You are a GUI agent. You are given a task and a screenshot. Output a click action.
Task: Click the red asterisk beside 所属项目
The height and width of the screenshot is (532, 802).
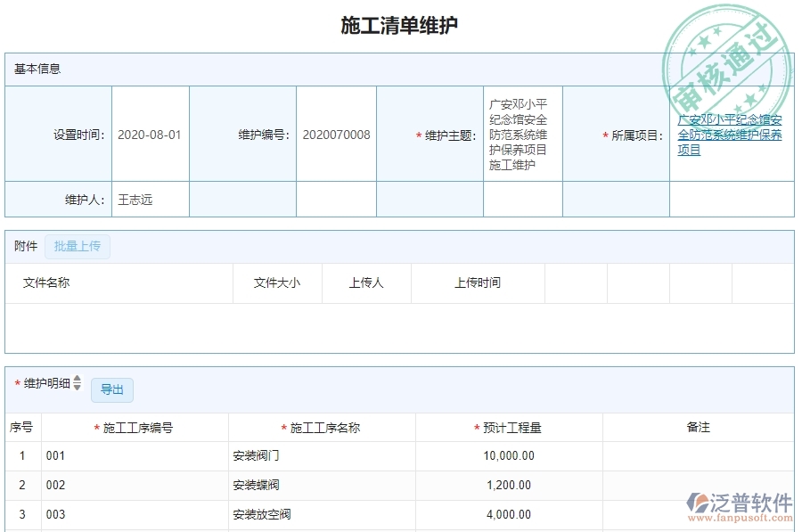[x=603, y=133]
